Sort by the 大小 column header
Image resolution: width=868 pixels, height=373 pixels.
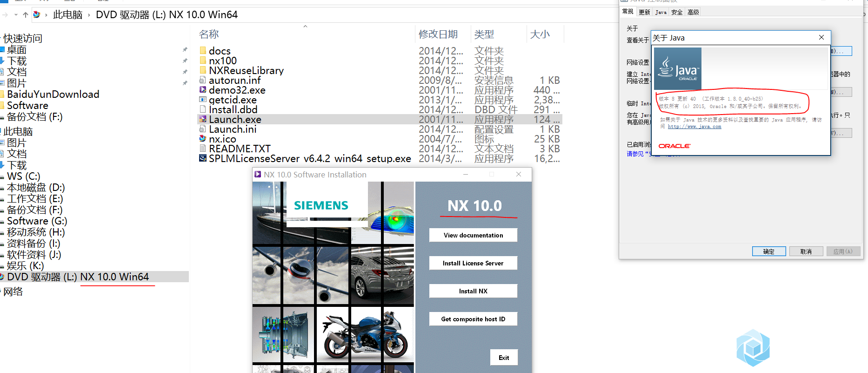click(540, 34)
